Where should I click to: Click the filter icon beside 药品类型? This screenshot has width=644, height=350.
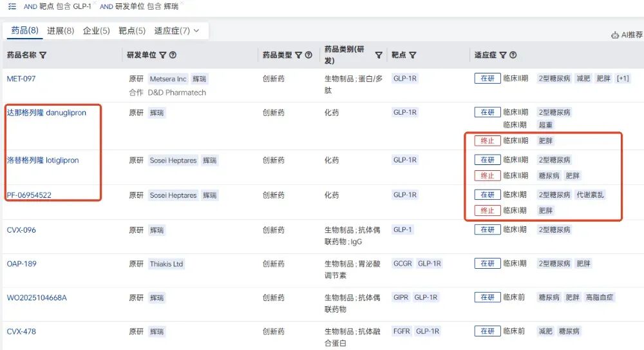299,55
